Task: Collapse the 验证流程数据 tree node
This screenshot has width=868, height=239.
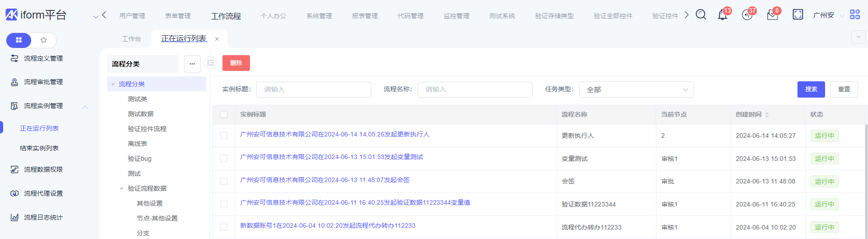Action: pyautogui.click(x=121, y=189)
